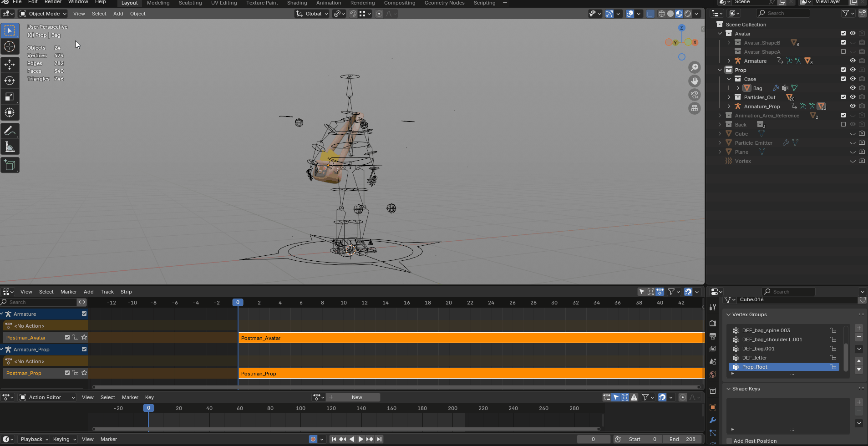Collapse the Vertex Groups panel

coord(729,314)
